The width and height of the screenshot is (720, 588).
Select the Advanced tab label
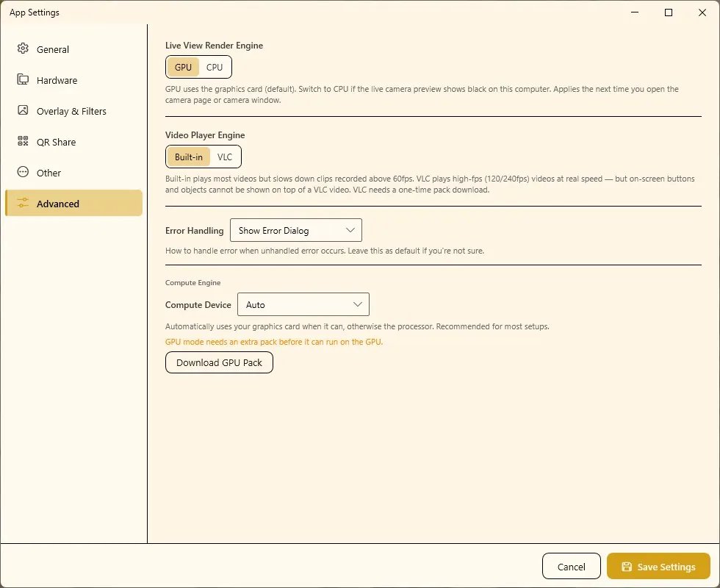click(58, 204)
